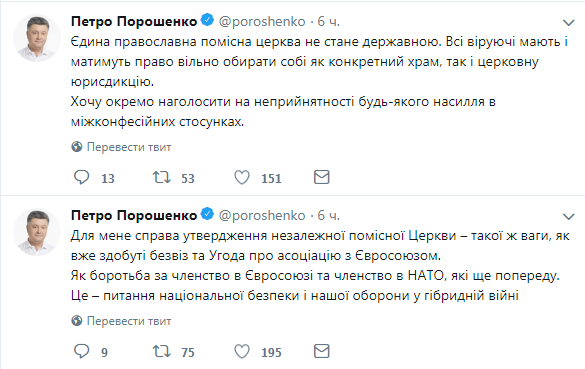The width and height of the screenshot is (585, 369).
Task: Click 'Перевести твит' under the first tweet
Action: (129, 147)
